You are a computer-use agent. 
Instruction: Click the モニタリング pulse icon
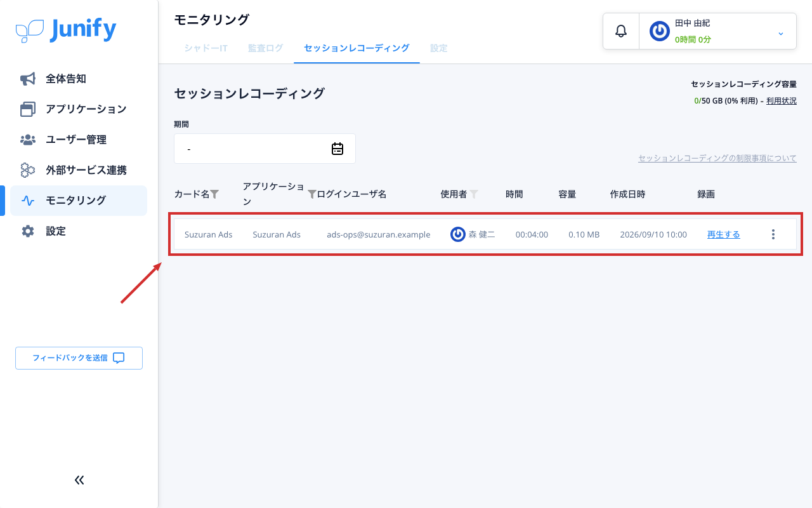[x=28, y=201]
